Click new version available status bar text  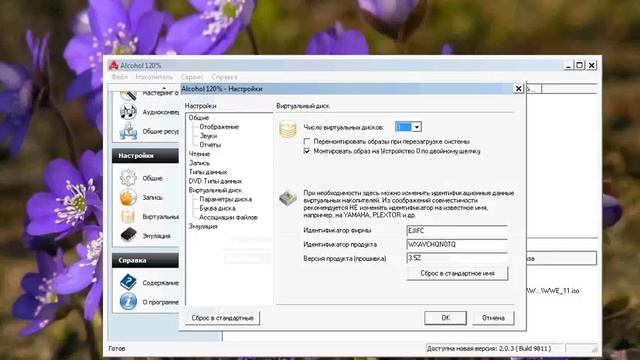[489, 349]
